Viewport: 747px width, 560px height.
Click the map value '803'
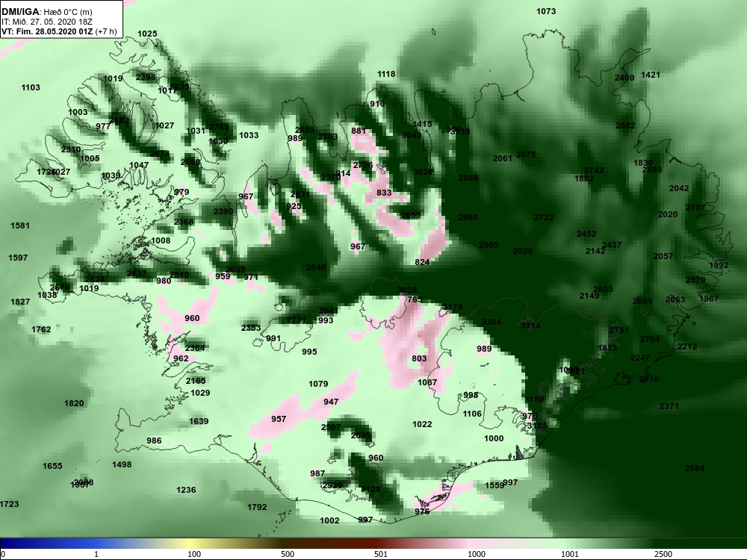pyautogui.click(x=419, y=358)
